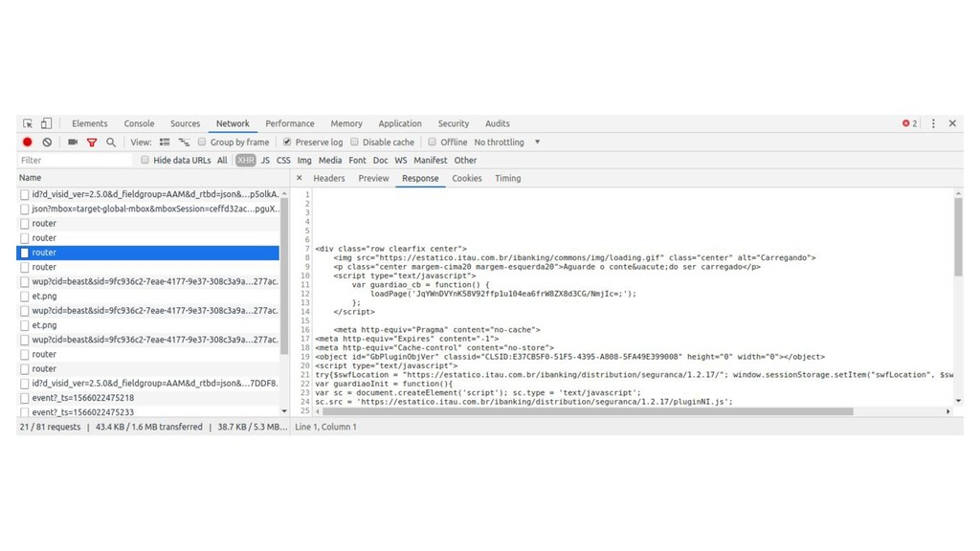
Task: Toggle the red filter funnel icon
Action: click(92, 143)
